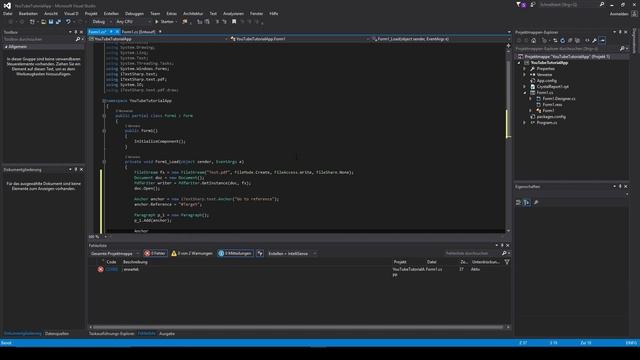Click the Home icon in Projektmappen-Explorer
Screen dimensions: 640x360
point(533,40)
